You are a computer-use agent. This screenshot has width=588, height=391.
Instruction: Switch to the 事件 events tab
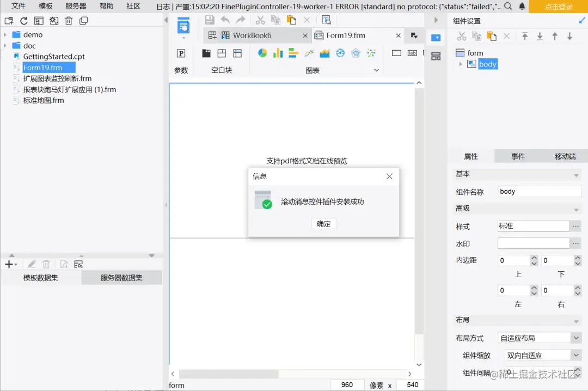point(518,156)
